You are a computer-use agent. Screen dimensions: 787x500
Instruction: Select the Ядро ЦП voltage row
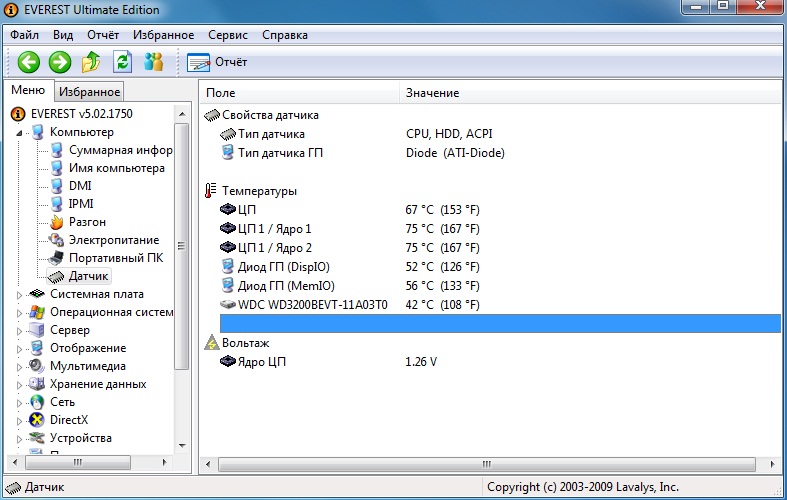click(492, 361)
